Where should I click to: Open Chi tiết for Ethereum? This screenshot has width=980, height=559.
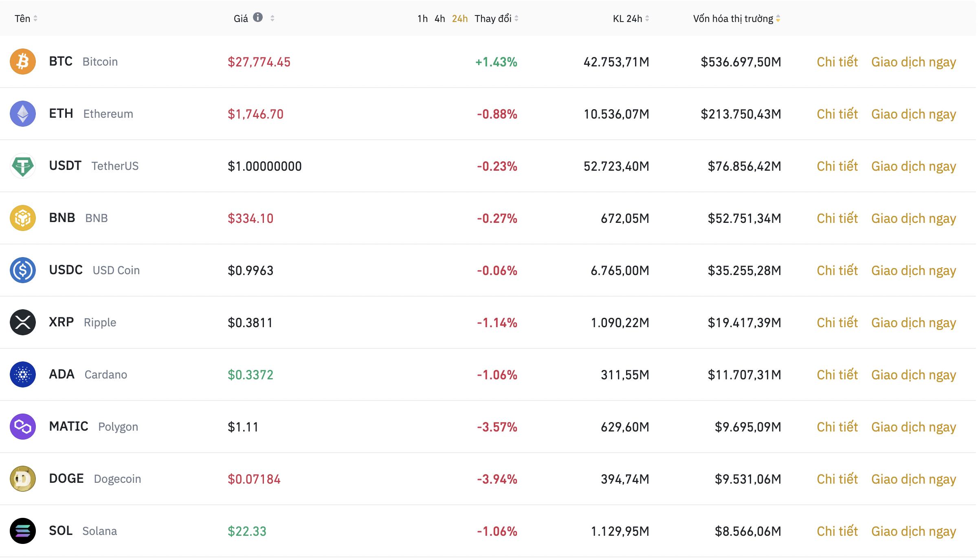coord(837,114)
